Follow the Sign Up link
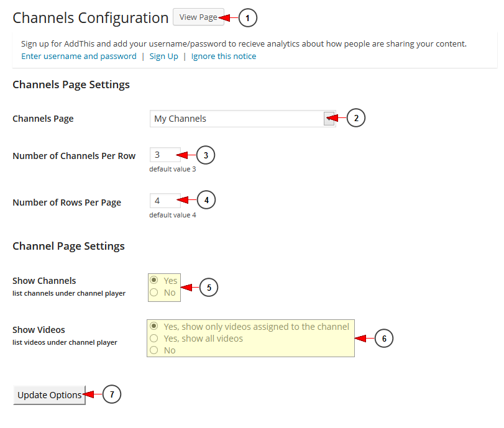The image size is (504, 428). pos(163,57)
